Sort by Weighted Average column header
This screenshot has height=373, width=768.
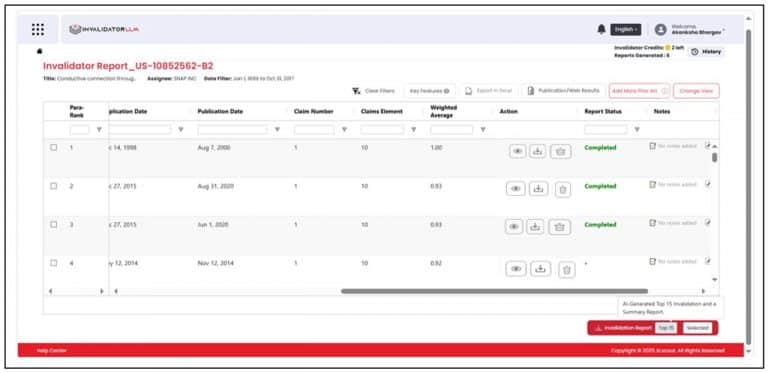click(x=444, y=111)
